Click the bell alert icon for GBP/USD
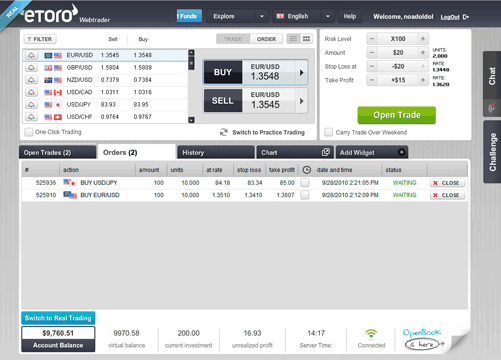 [31, 68]
